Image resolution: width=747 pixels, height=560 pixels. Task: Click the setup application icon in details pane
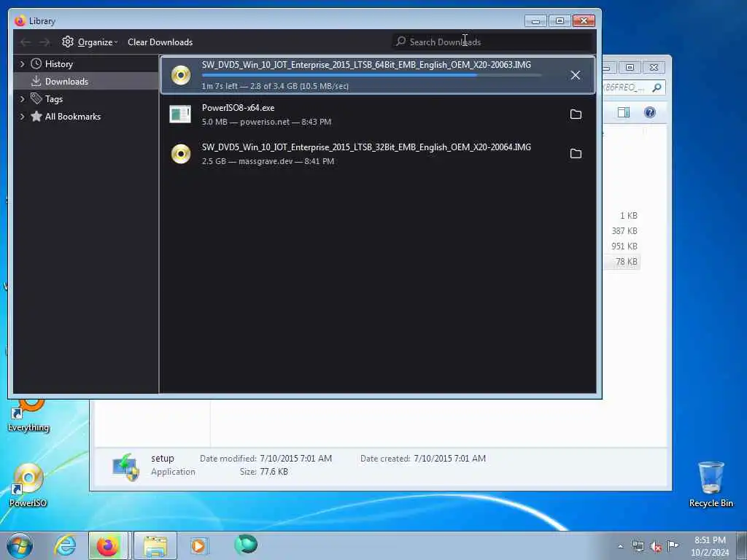(x=125, y=467)
